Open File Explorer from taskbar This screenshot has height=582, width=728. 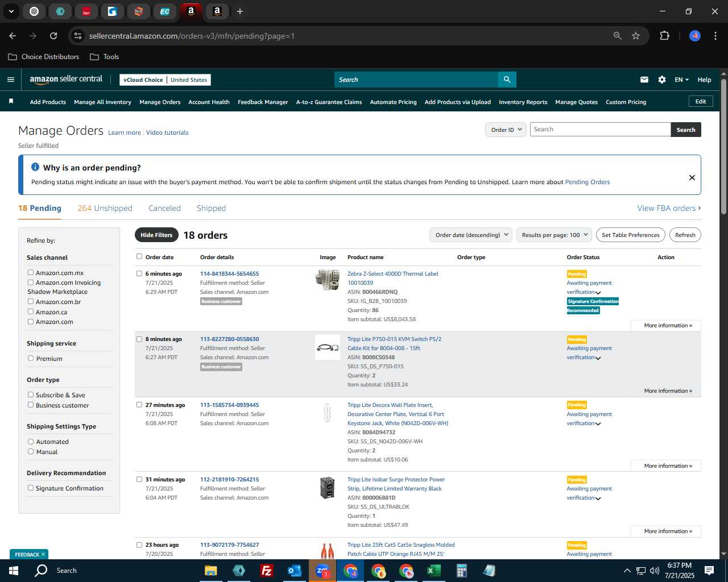click(x=211, y=571)
